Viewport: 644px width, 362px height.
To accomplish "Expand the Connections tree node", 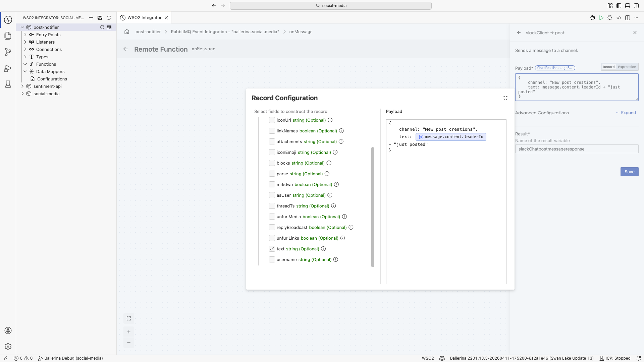I will (x=25, y=49).
